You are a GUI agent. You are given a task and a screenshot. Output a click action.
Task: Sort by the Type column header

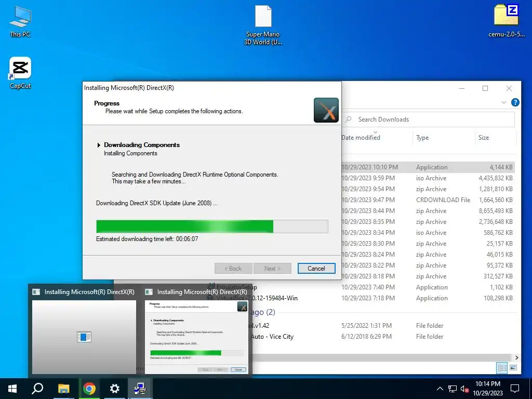tap(422, 137)
